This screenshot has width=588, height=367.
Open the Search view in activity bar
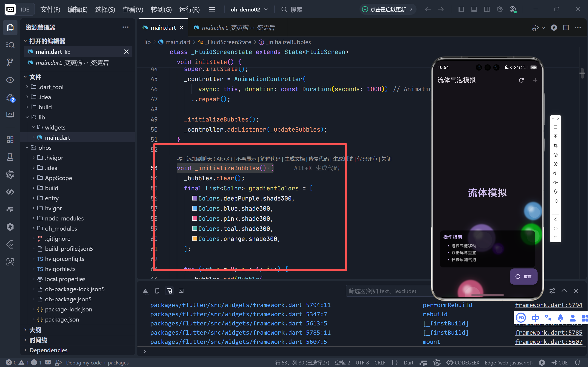[10, 45]
